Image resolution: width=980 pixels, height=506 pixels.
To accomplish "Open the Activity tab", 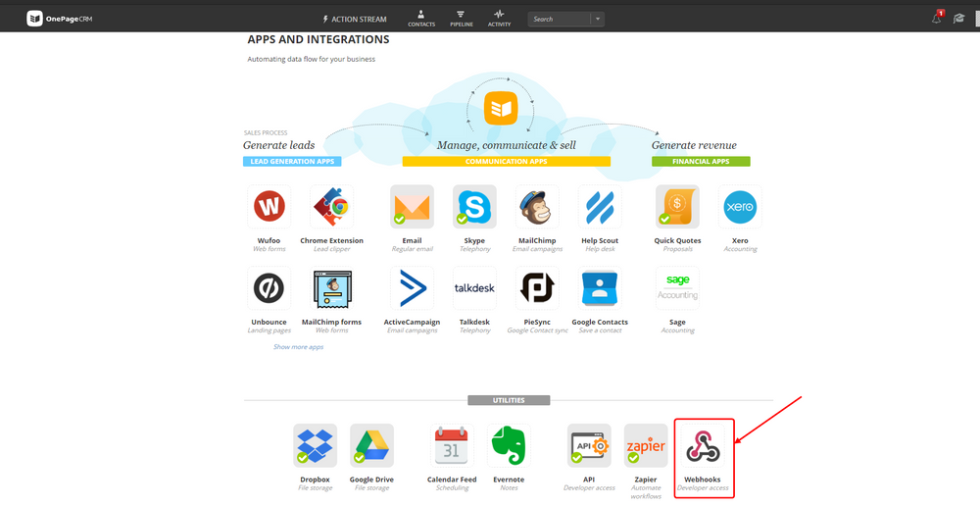I will coord(499,19).
